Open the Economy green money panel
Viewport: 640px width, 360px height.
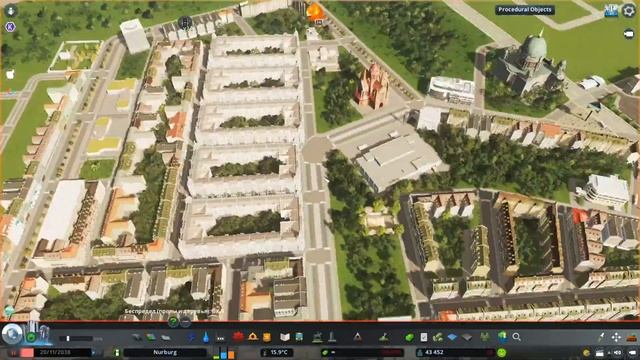409,337
